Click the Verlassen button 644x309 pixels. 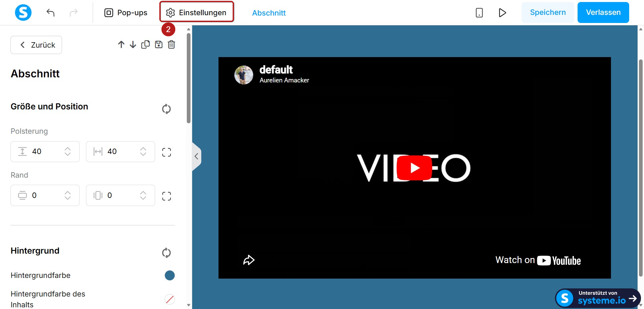coord(603,12)
